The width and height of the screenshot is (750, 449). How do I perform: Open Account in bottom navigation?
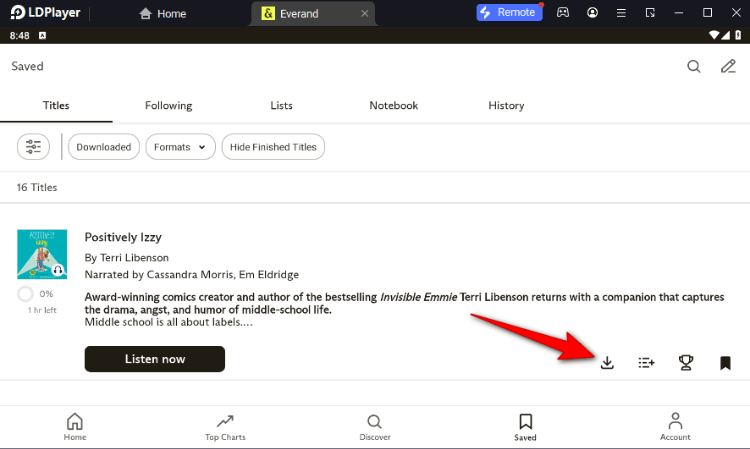click(x=675, y=427)
